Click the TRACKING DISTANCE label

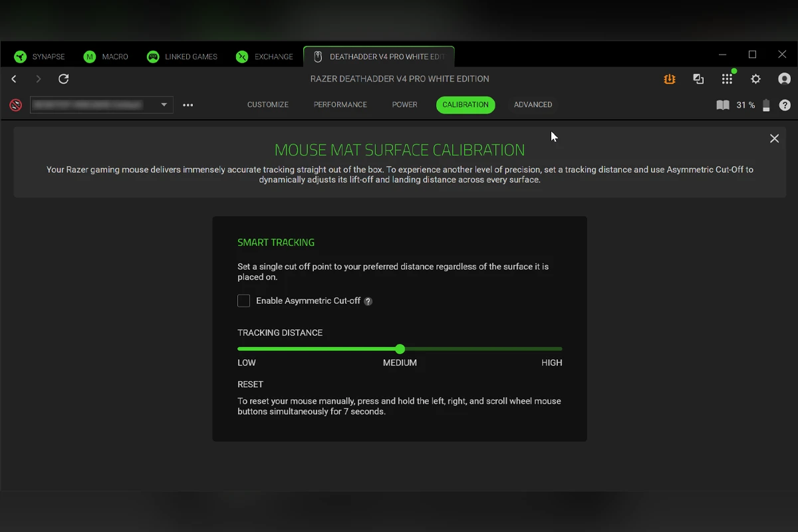click(x=280, y=332)
